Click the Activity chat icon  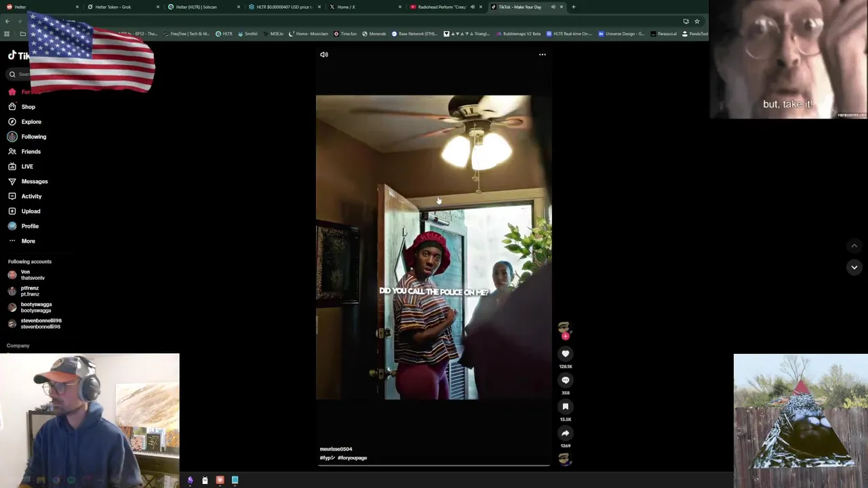pos(12,196)
